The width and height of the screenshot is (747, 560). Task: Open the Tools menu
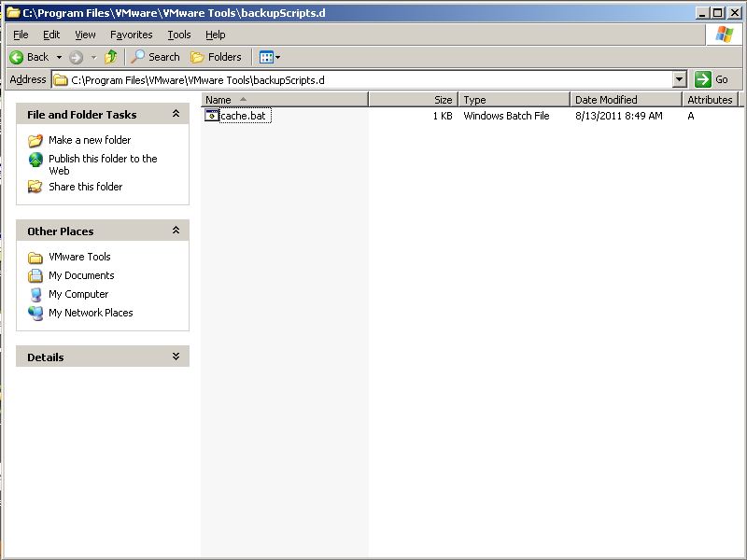click(179, 35)
